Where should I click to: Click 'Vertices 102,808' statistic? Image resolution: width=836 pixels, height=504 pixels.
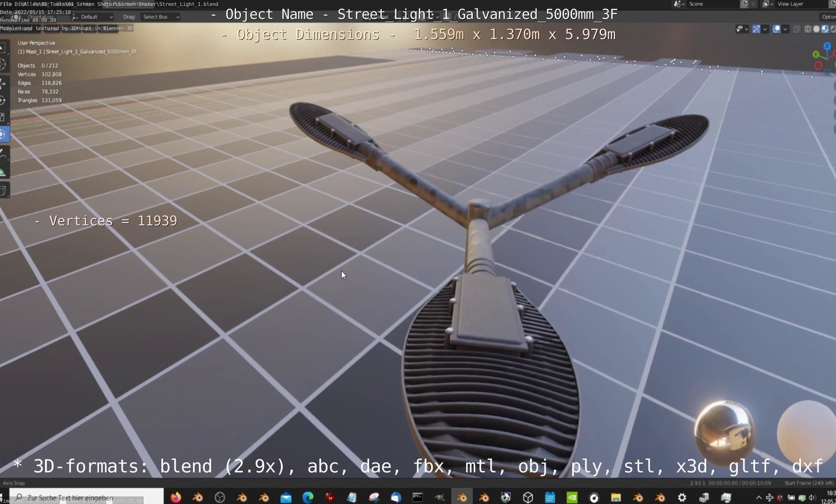[x=40, y=74]
